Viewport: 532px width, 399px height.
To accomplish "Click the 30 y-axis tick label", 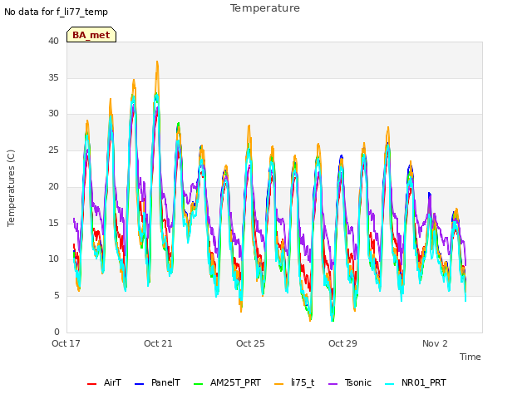I will pyautogui.click(x=53, y=114).
